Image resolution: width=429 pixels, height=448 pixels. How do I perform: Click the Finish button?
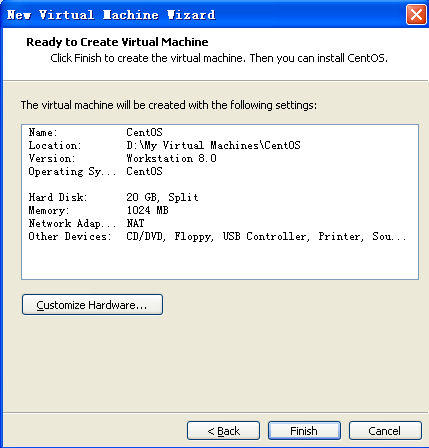(x=304, y=431)
